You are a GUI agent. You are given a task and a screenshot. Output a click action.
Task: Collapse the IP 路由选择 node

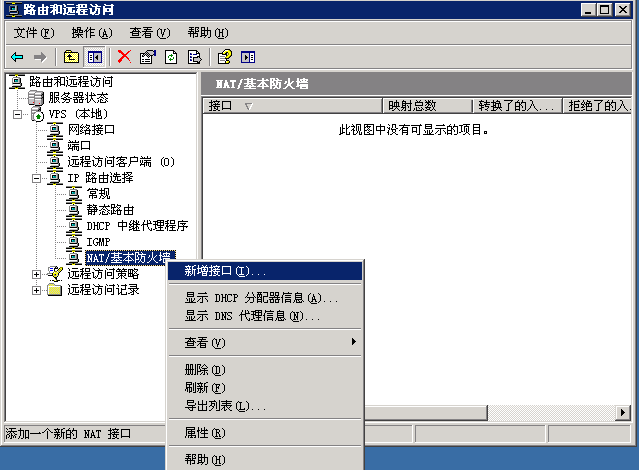point(36,178)
